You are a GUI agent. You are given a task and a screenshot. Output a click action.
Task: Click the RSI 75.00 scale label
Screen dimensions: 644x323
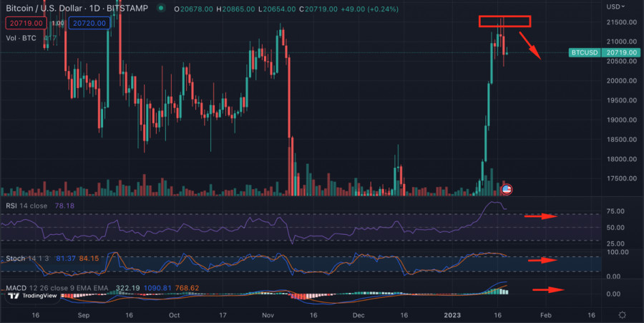[615, 211]
